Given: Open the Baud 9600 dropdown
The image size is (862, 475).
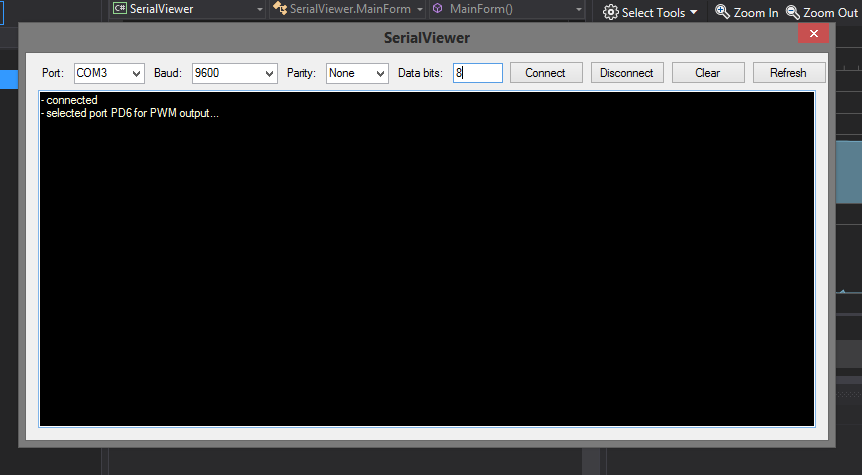Looking at the screenshot, I should [234, 73].
